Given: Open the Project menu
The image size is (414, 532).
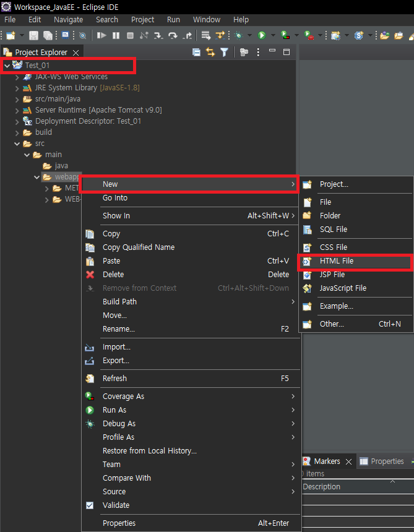Looking at the screenshot, I should [x=142, y=20].
